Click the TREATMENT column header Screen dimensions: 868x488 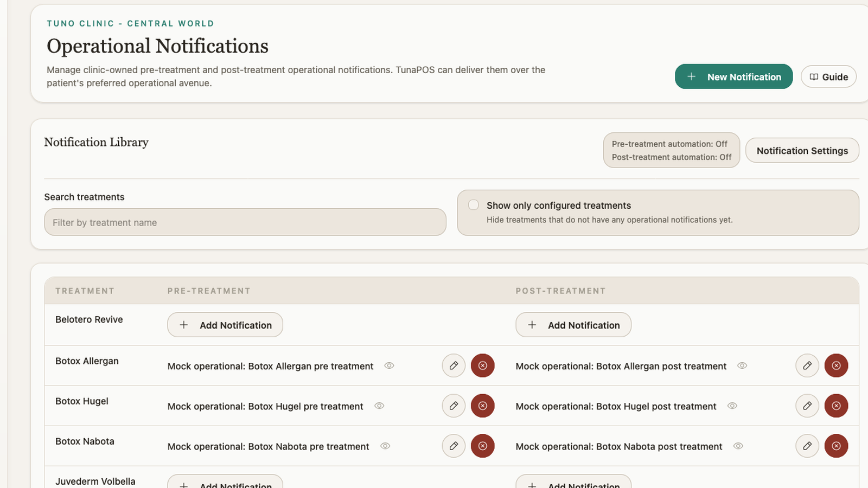click(x=85, y=291)
